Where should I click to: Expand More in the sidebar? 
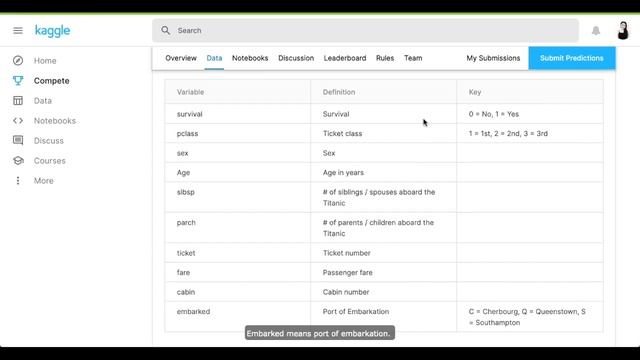[43, 181]
